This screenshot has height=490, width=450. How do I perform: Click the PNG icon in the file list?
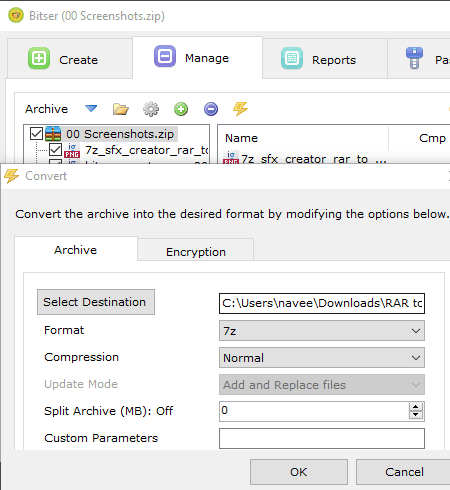(231, 157)
